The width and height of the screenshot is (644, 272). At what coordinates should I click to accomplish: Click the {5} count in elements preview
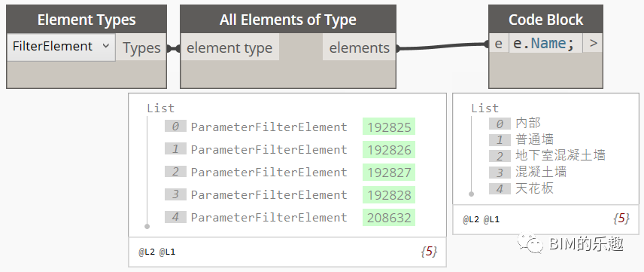(429, 252)
